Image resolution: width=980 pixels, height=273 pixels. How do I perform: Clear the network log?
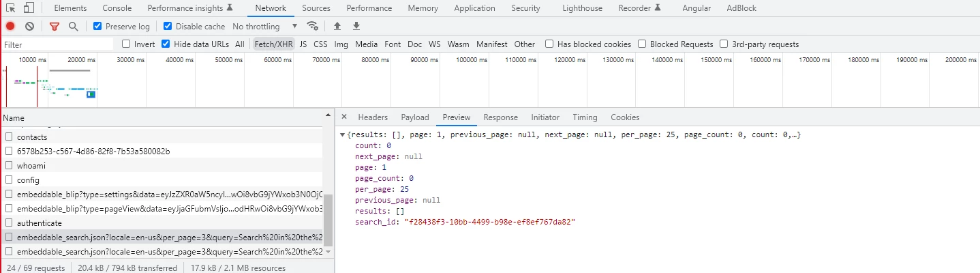pyautogui.click(x=29, y=26)
